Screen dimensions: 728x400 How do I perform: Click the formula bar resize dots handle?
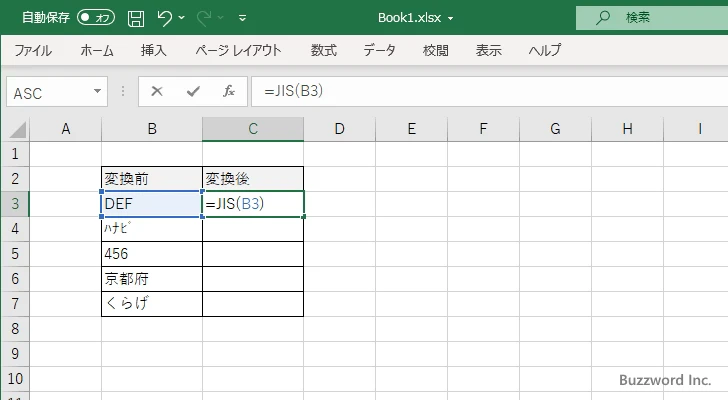point(123,91)
